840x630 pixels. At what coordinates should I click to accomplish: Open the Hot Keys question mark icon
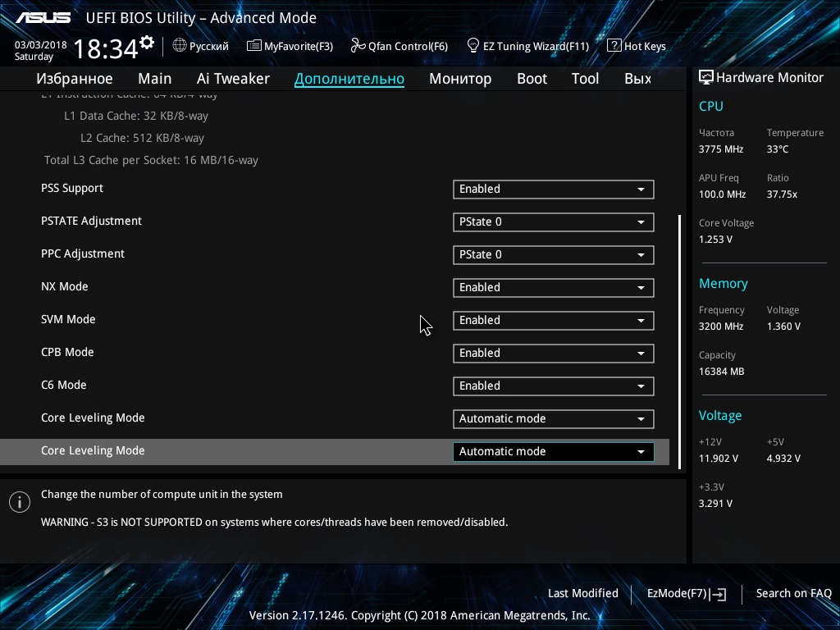614,46
